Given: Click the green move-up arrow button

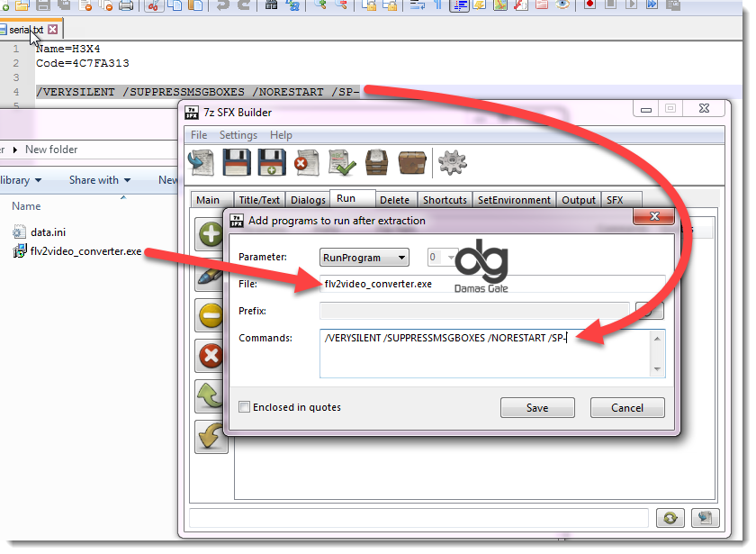Looking at the screenshot, I should coord(211,396).
